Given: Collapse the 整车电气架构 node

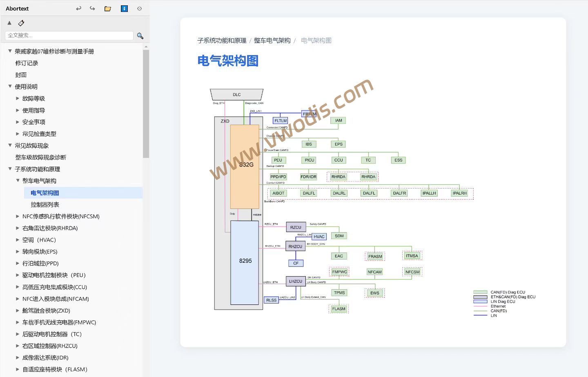Looking at the screenshot, I should (x=18, y=180).
